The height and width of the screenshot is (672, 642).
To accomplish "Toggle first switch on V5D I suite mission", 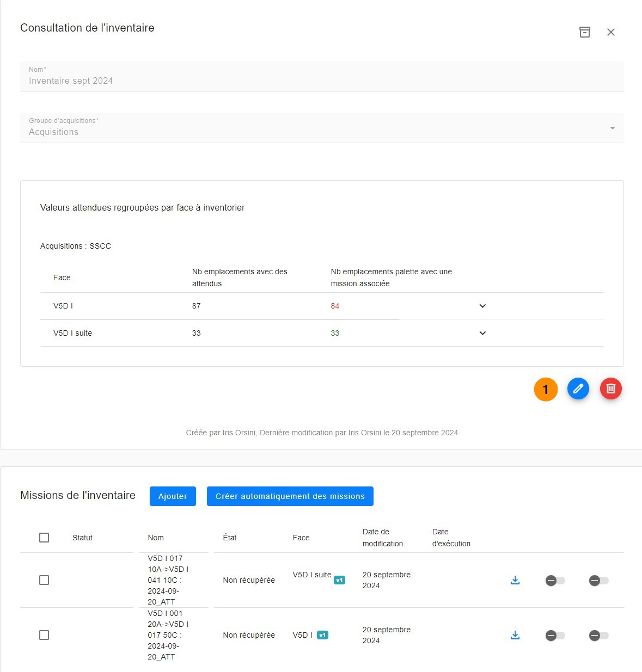I will point(555,581).
